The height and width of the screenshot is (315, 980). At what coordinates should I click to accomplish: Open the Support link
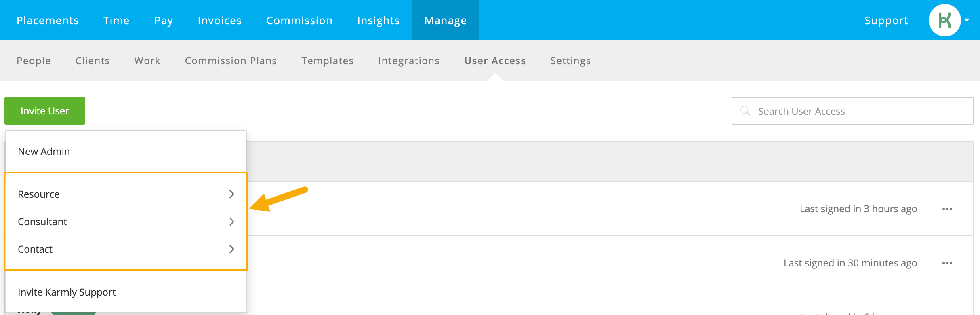(886, 20)
